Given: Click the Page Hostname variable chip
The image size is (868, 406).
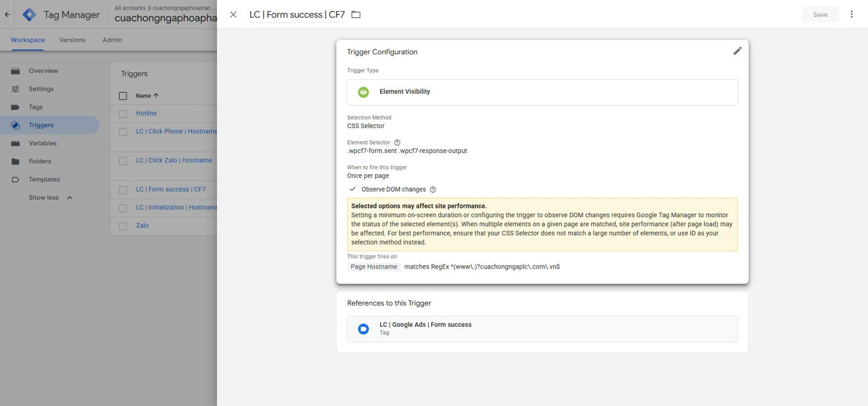Looking at the screenshot, I should point(374,267).
